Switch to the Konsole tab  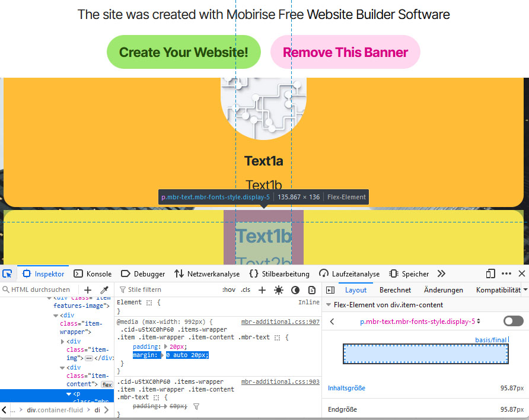point(93,273)
